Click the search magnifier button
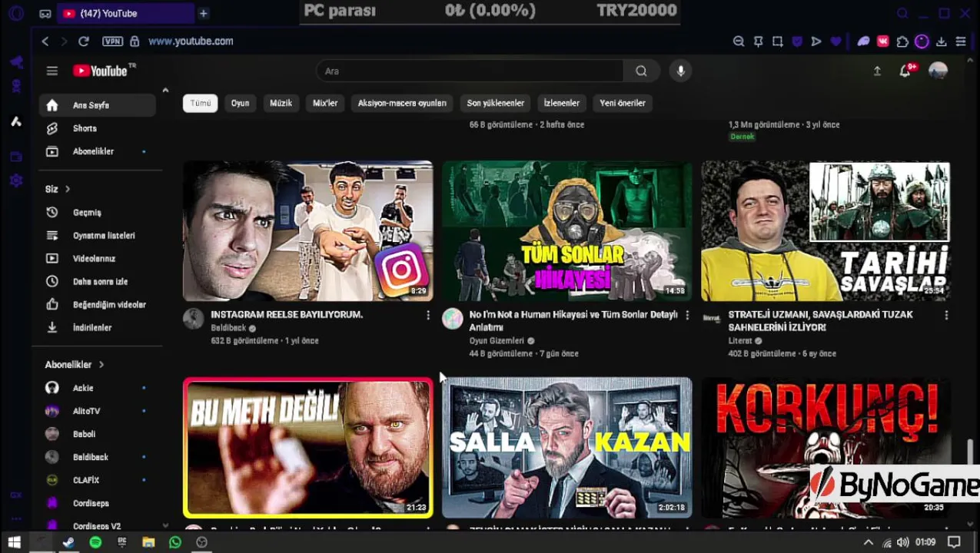The height and width of the screenshot is (553, 980). click(x=641, y=71)
